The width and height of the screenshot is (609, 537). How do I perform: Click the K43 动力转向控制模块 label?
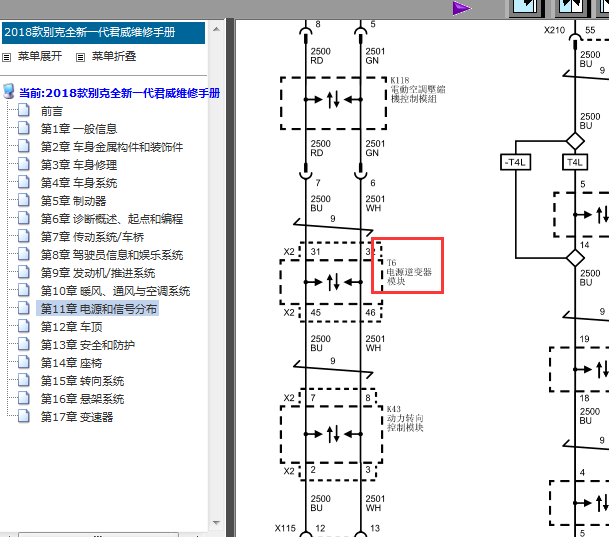(405, 419)
